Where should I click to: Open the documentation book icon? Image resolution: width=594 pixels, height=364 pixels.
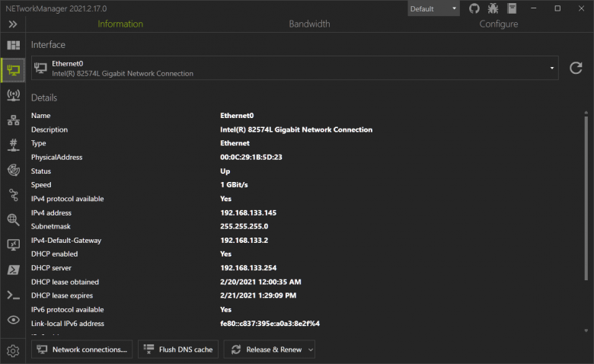512,8
